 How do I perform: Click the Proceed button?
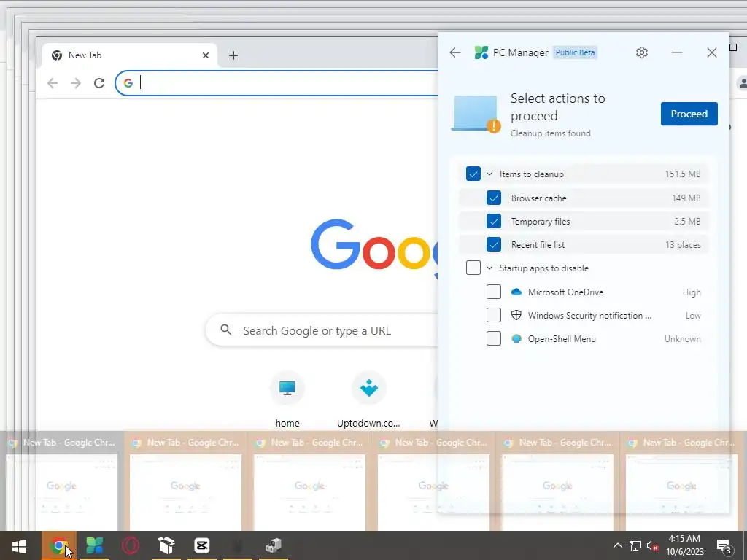click(689, 114)
